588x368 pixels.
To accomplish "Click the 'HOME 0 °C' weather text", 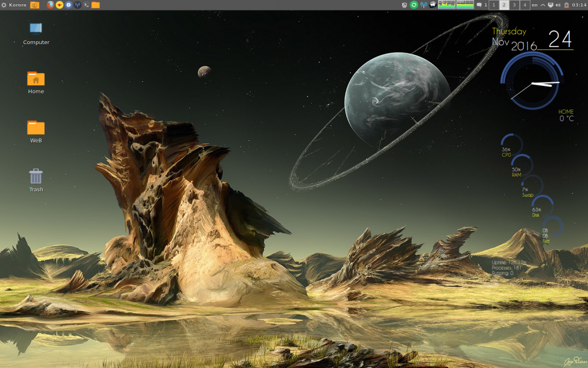I will point(566,115).
